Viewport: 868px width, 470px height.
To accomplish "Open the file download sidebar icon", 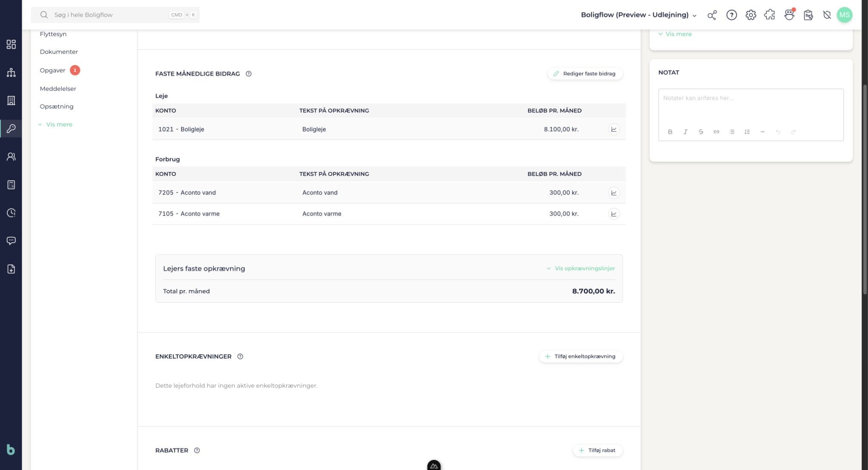I will [x=11, y=269].
